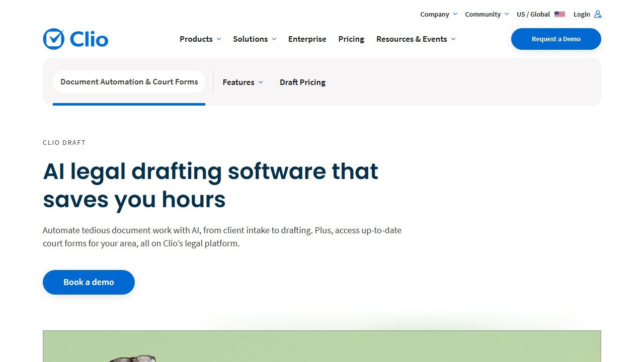Click the Book a demo button
The height and width of the screenshot is (362, 644).
[89, 282]
